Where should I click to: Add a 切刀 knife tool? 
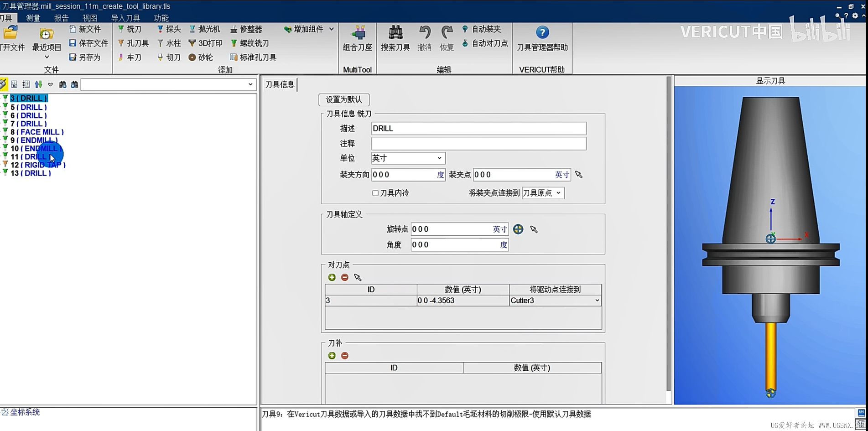pyautogui.click(x=169, y=57)
